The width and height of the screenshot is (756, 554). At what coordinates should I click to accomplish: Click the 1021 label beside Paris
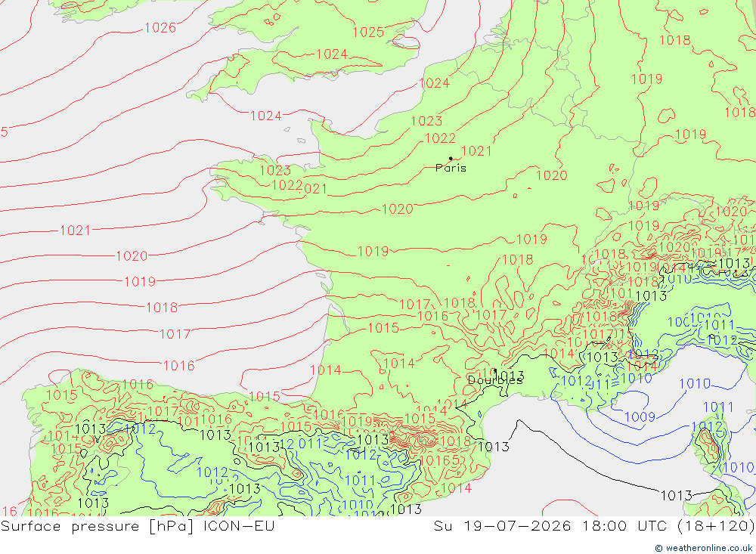point(476,151)
